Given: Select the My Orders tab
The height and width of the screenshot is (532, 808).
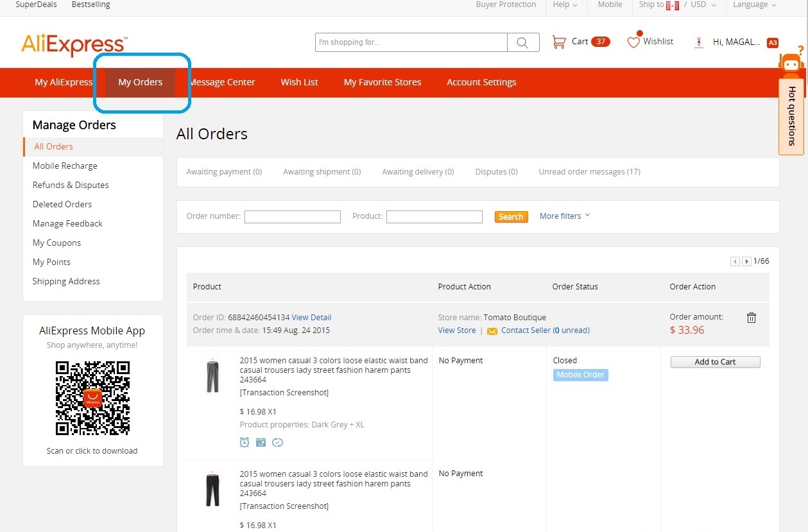Looking at the screenshot, I should point(141,82).
